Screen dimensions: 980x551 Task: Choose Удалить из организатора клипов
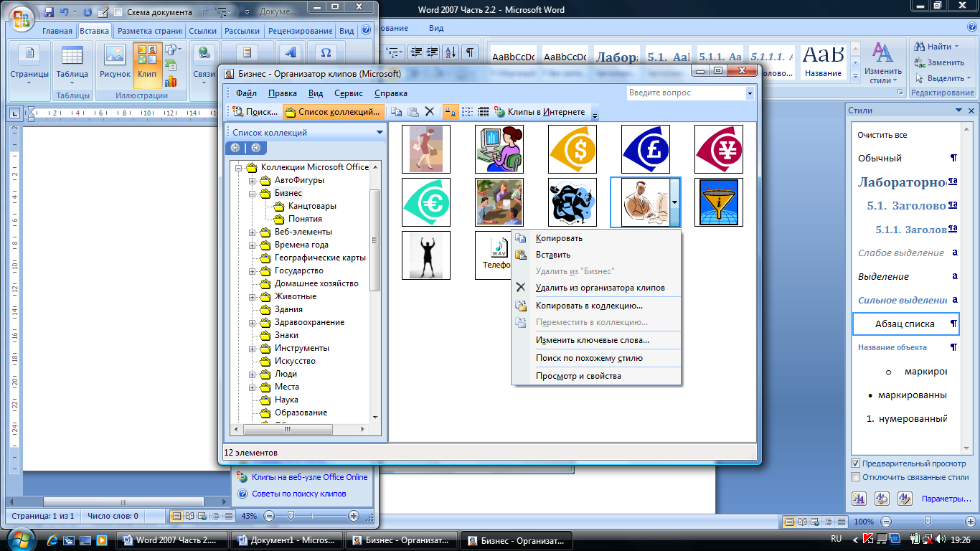596,288
